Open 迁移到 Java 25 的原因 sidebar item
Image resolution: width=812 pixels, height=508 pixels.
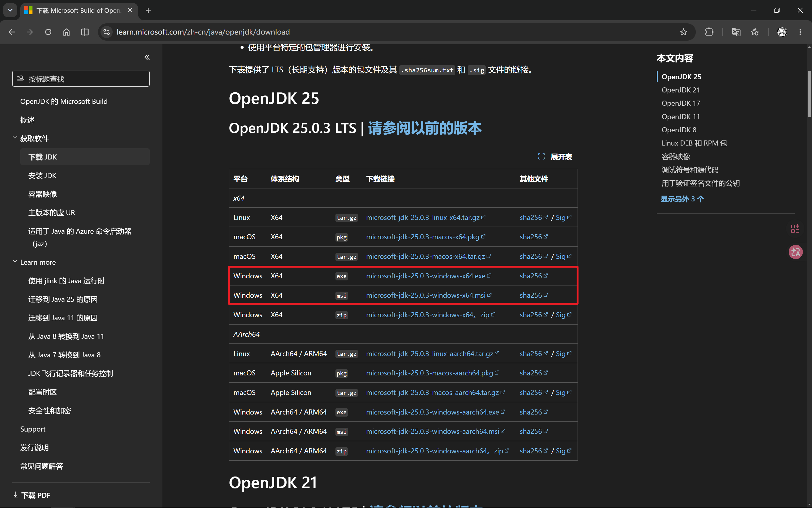coord(63,299)
